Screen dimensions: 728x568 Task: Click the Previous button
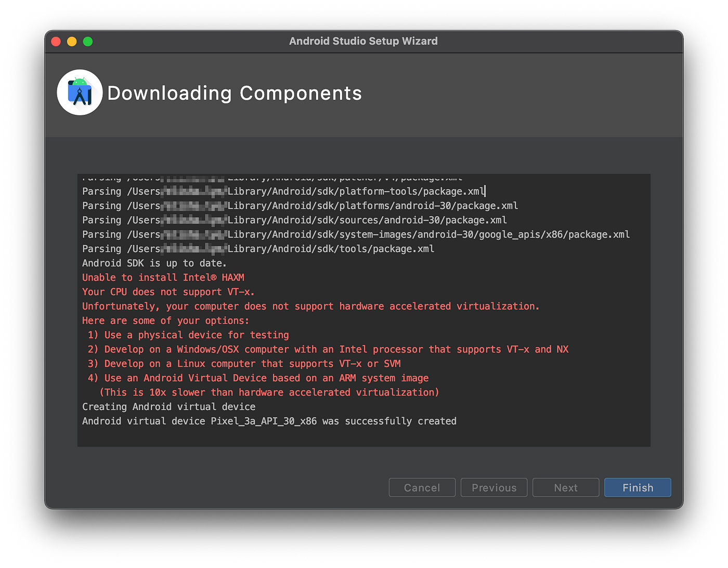494,487
